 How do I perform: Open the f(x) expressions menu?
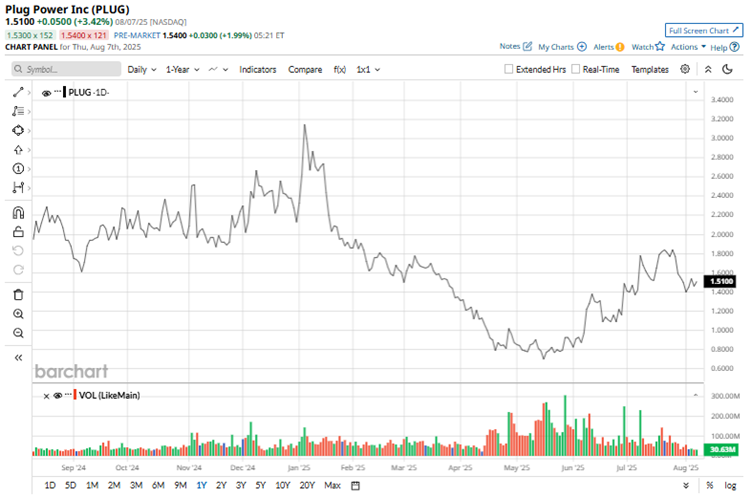pyautogui.click(x=340, y=70)
